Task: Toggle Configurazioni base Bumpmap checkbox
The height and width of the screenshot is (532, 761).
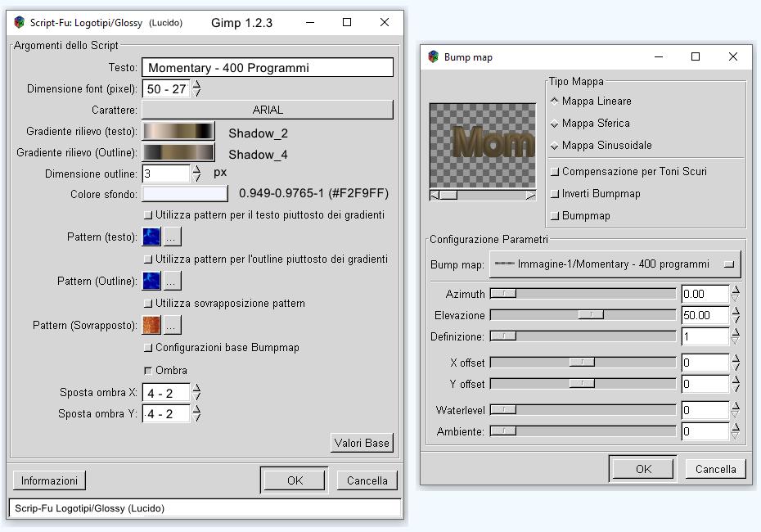Action: click(148, 348)
